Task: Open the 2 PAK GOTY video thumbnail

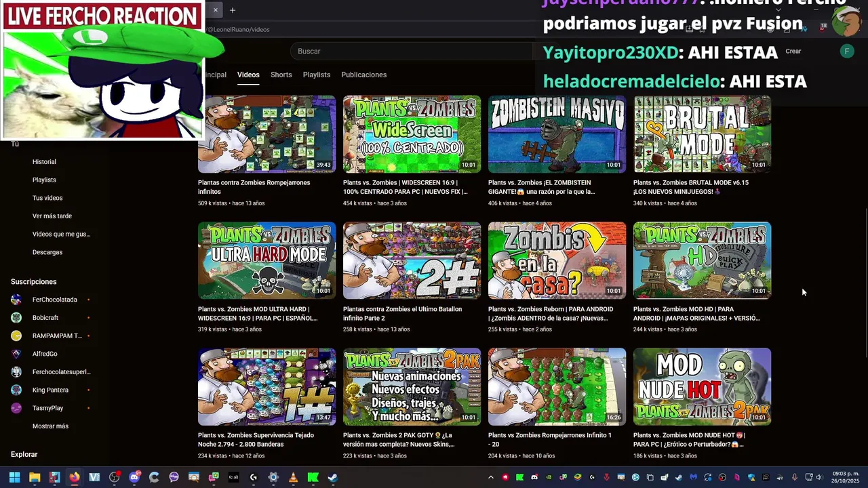Action: pos(412,386)
